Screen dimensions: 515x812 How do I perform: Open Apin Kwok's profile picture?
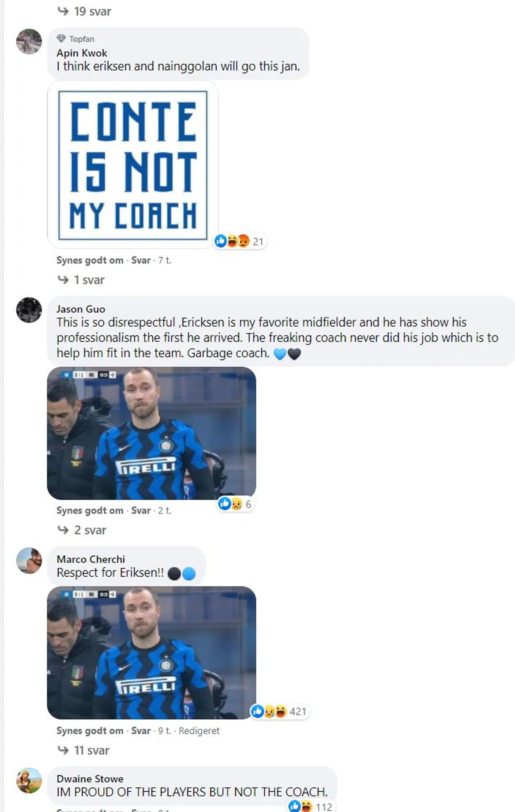coord(29,41)
